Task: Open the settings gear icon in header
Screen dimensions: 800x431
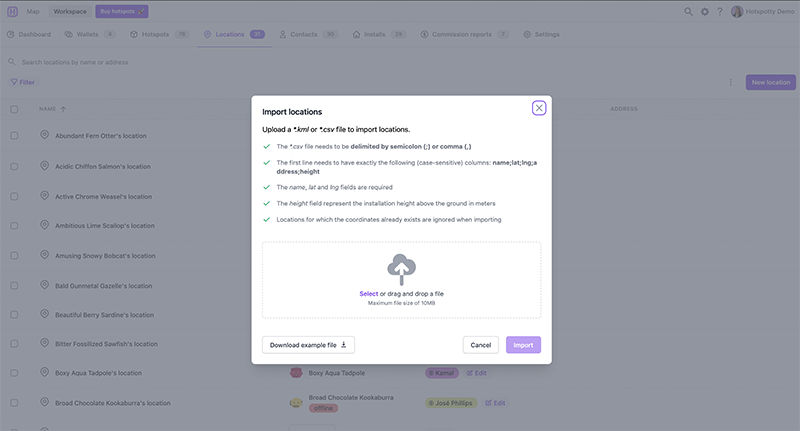Action: pos(704,12)
